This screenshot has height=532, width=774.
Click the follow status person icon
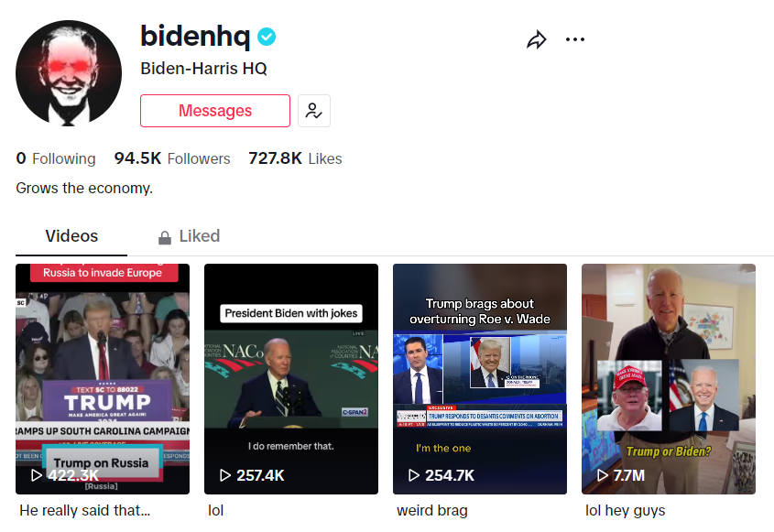click(314, 111)
